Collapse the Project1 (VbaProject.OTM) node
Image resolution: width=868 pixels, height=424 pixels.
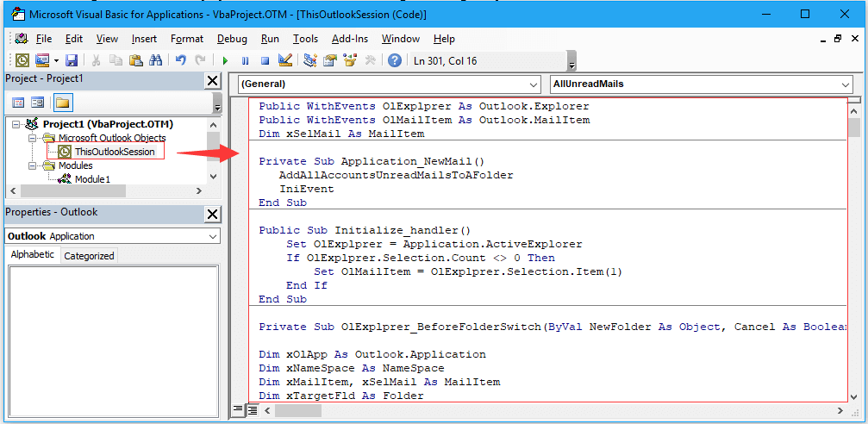coord(16,125)
